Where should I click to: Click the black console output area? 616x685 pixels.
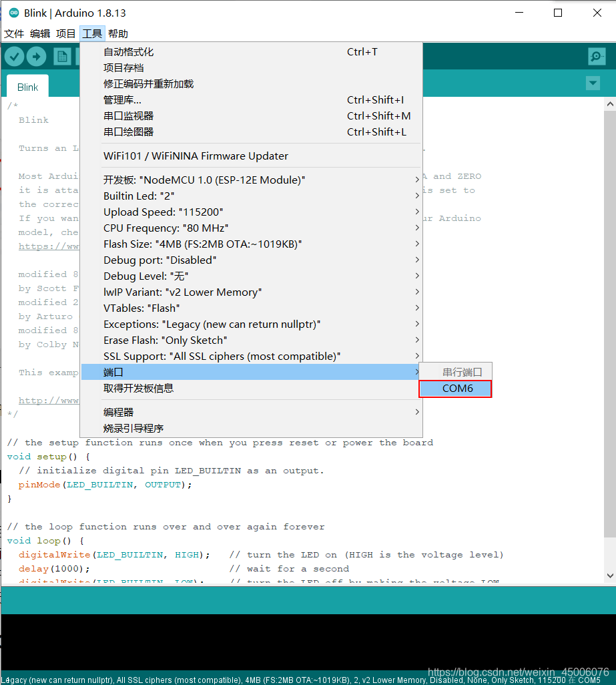(x=308, y=642)
